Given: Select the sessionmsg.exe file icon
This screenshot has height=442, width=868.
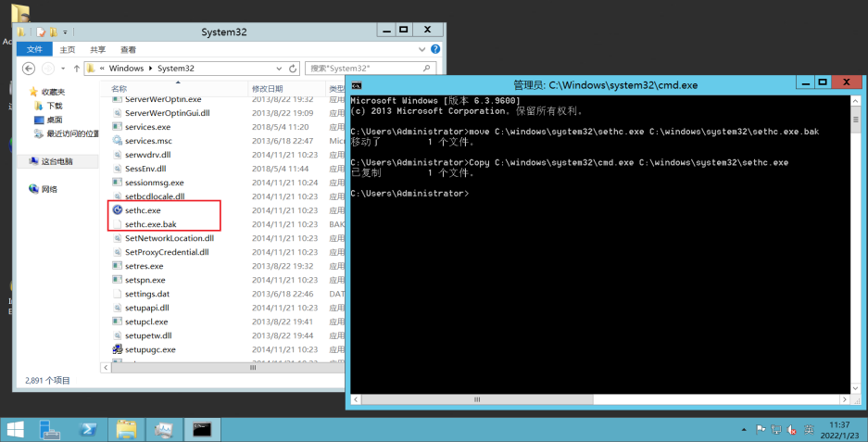Looking at the screenshot, I should point(117,183).
